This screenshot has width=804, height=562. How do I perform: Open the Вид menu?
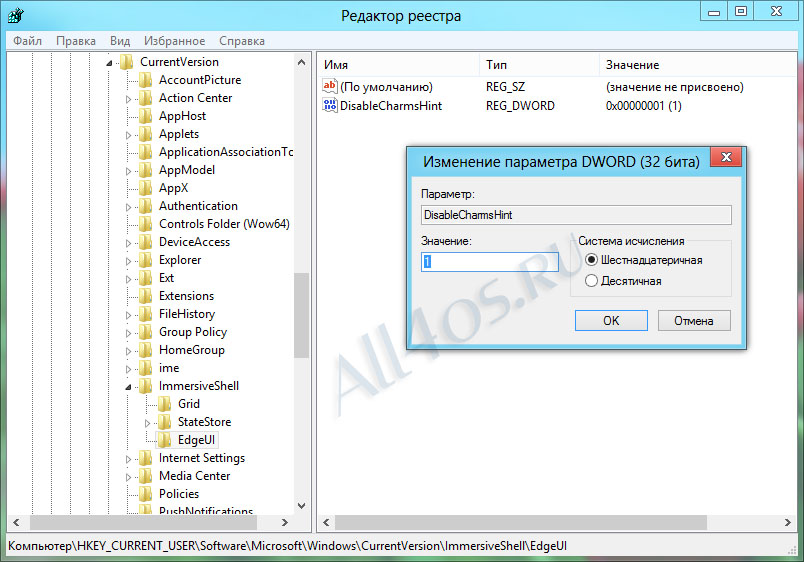point(120,41)
